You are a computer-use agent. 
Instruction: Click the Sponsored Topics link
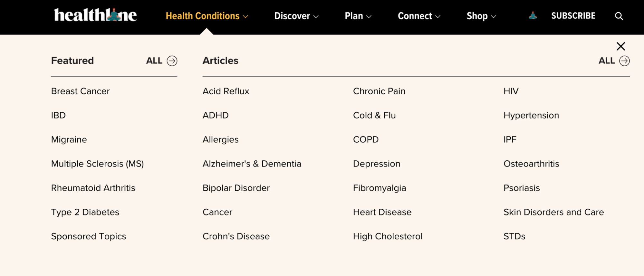click(88, 236)
